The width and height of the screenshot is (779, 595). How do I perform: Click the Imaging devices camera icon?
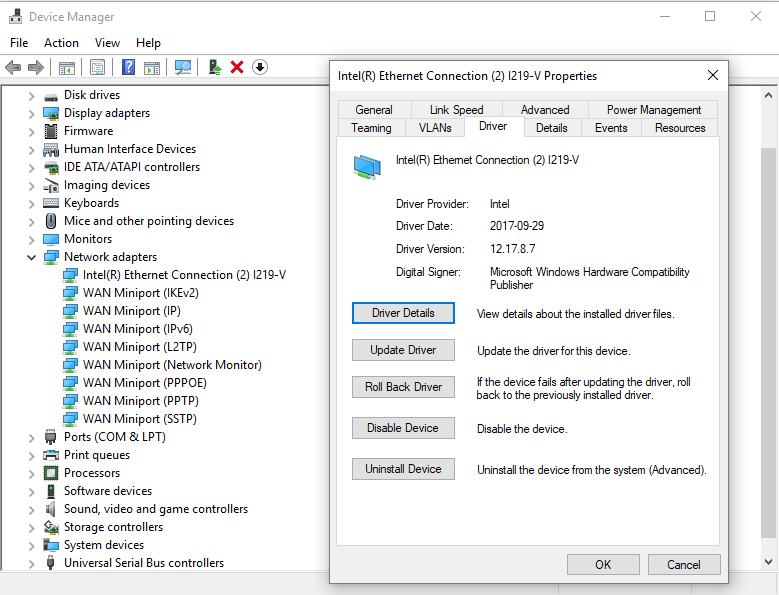(x=51, y=185)
